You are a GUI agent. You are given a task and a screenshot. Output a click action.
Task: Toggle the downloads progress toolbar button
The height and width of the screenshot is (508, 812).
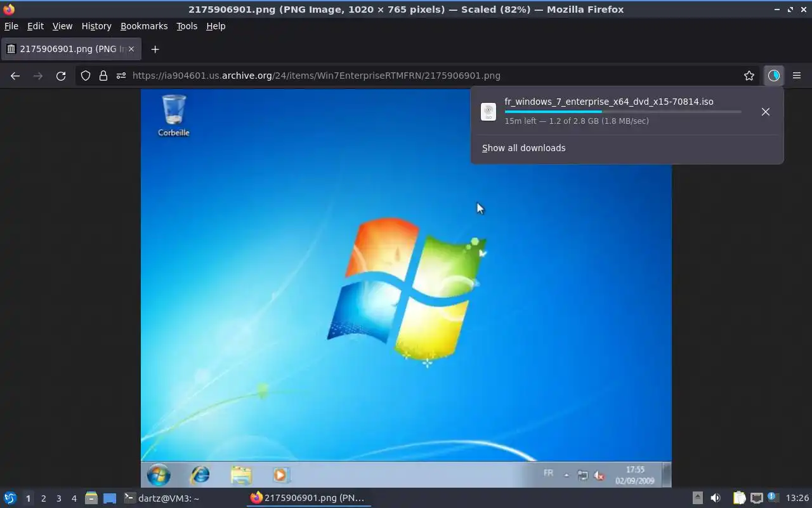774,76
